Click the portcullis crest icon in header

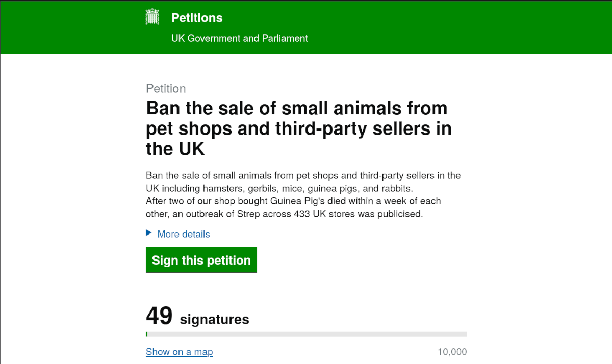(152, 17)
